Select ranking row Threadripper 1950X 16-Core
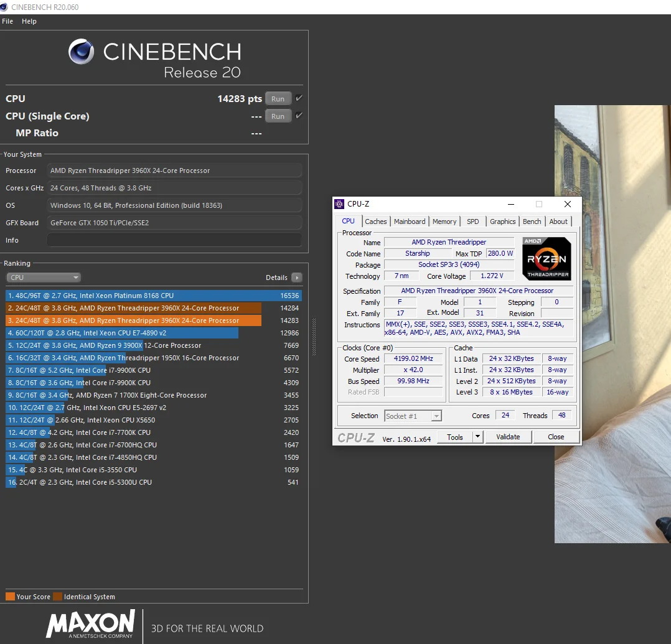Screen dimensions: 671x644 154,358
